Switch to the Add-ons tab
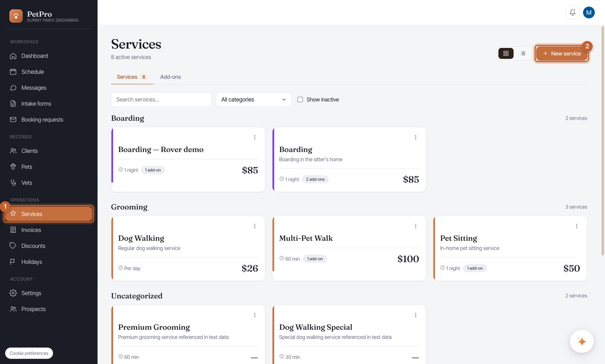The width and height of the screenshot is (605, 364). click(170, 77)
